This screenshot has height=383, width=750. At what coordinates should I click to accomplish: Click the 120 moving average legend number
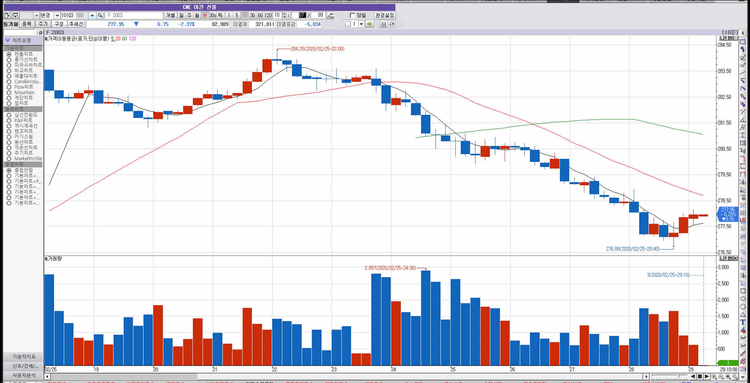(x=132, y=39)
